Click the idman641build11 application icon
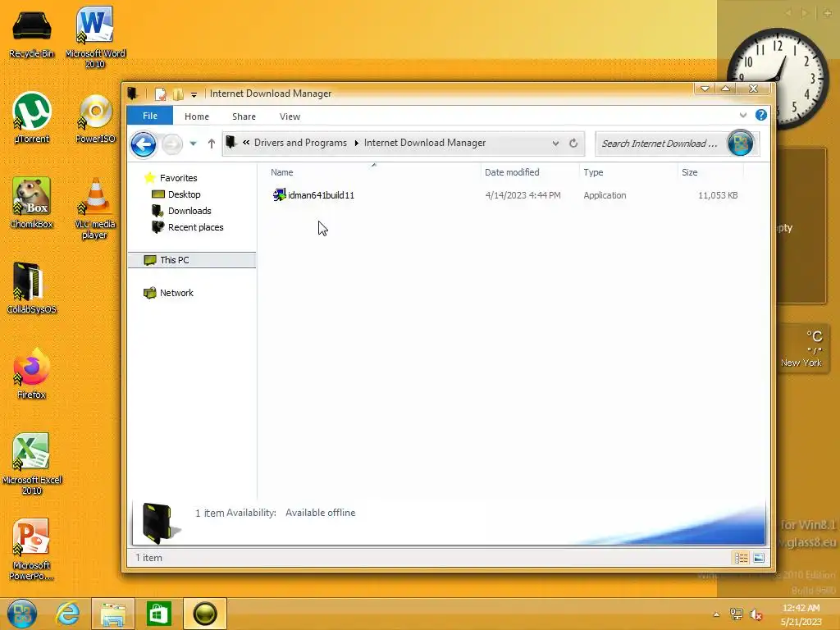Screen dimensions: 840x630 279,195
